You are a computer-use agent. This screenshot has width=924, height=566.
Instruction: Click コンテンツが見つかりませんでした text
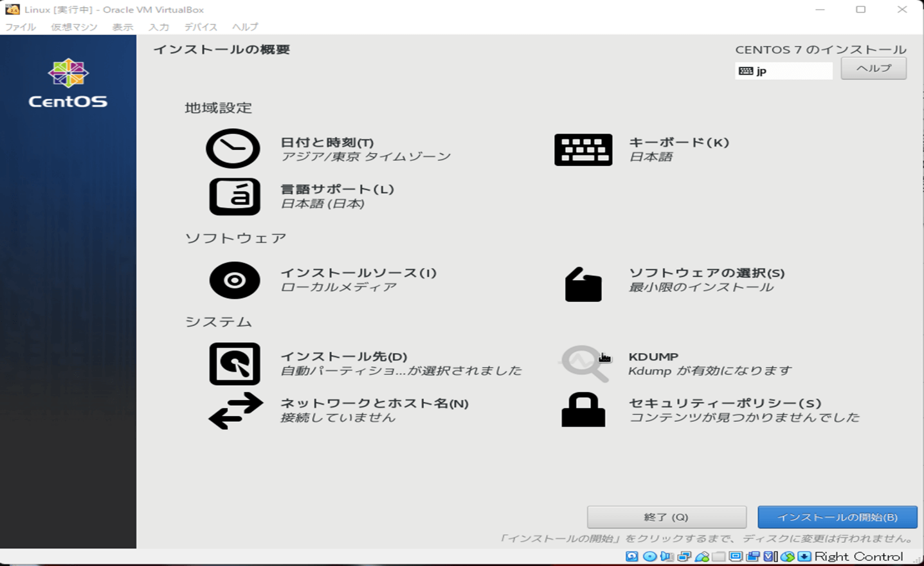(x=744, y=418)
